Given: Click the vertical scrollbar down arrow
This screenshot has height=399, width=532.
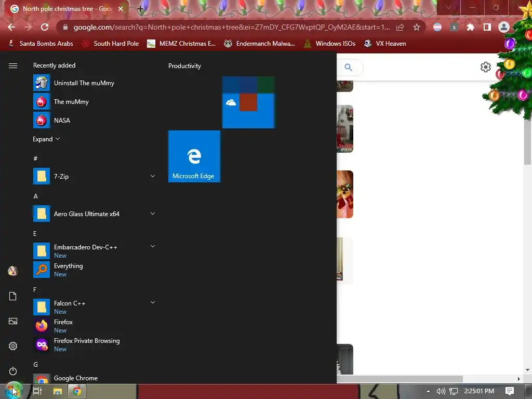Looking at the screenshot, I should (x=527, y=370).
